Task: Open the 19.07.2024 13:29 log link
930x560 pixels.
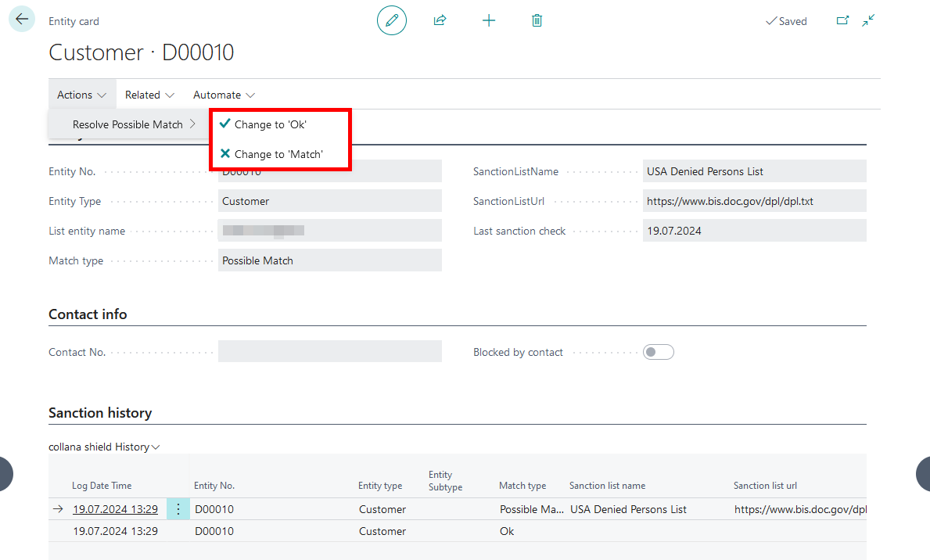Action: pos(115,509)
